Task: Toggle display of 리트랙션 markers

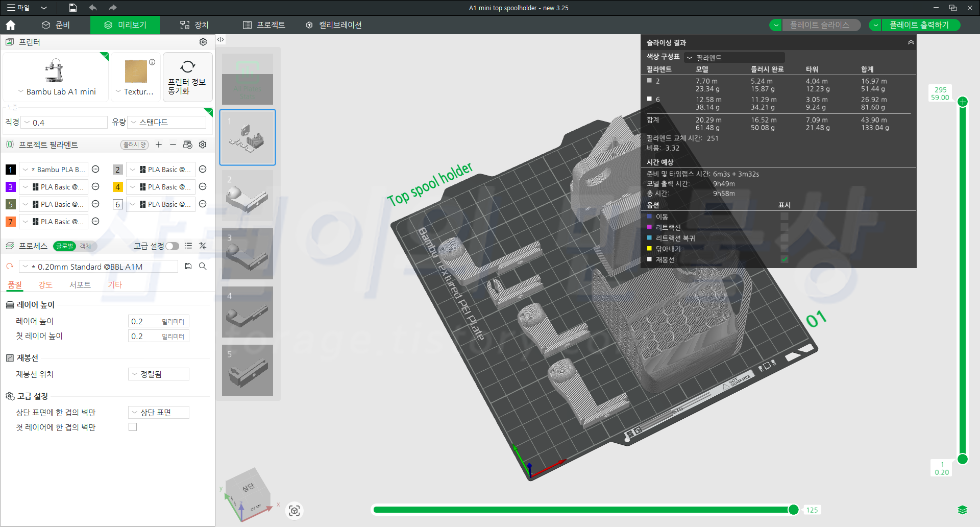Action: 784,227
